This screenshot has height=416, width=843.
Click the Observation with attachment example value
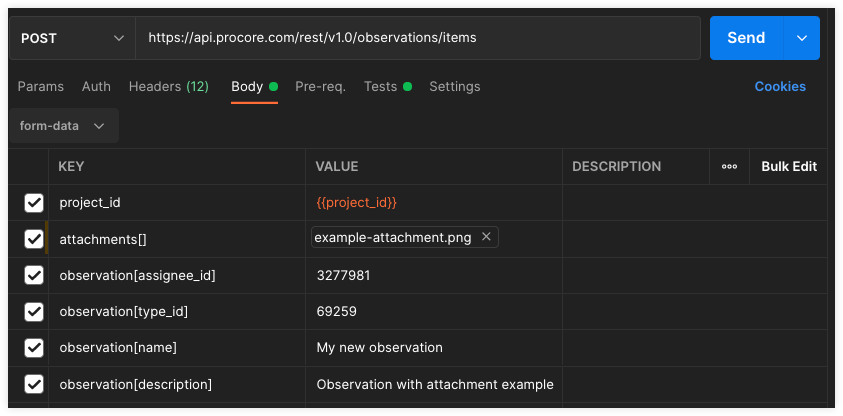point(435,385)
